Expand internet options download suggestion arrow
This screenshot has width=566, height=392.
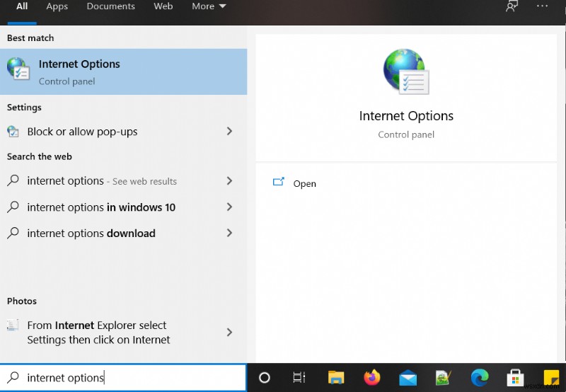(229, 234)
